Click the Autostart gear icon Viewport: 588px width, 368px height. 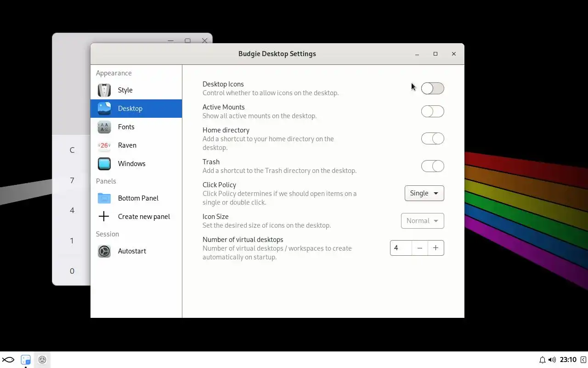(104, 251)
